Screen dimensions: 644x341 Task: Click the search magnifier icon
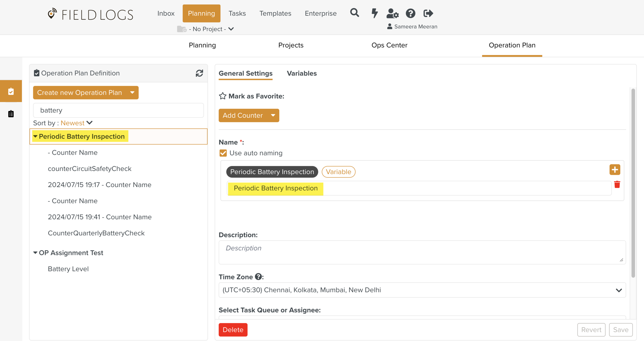[354, 13]
